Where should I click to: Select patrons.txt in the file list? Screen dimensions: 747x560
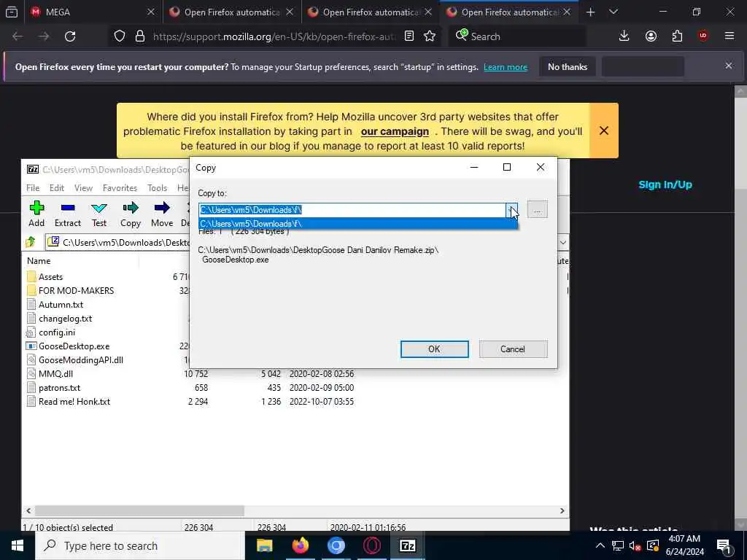tap(60, 388)
